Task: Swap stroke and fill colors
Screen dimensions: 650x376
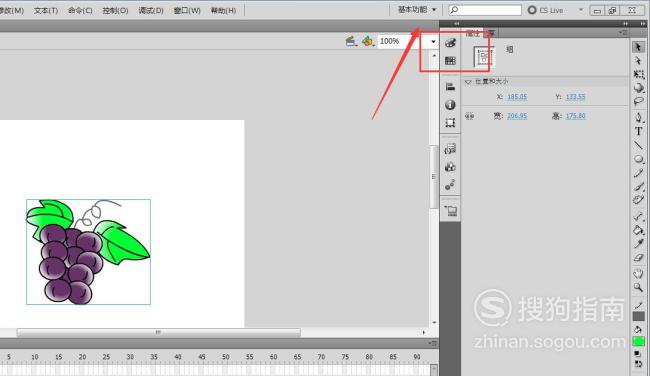Action: 638,364
